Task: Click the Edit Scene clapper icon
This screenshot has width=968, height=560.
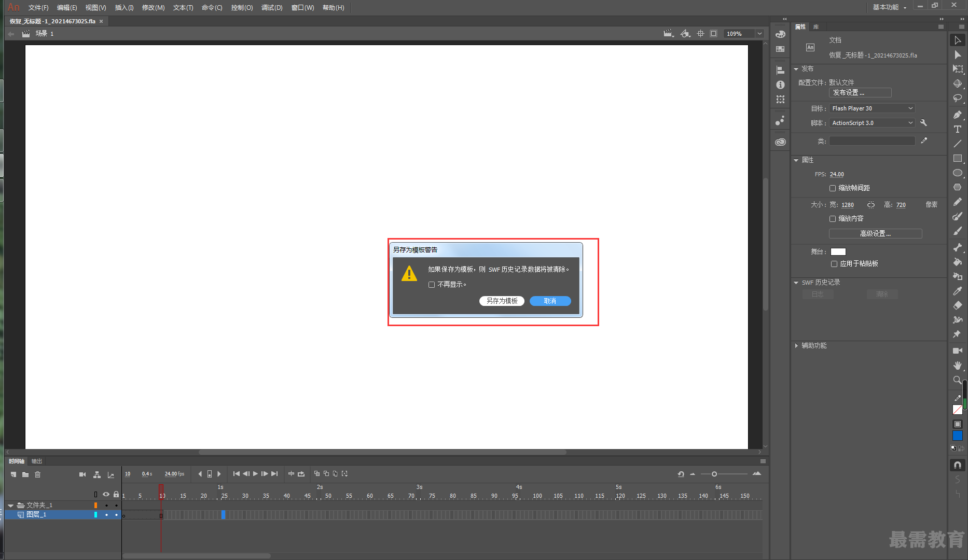Action: 669,34
